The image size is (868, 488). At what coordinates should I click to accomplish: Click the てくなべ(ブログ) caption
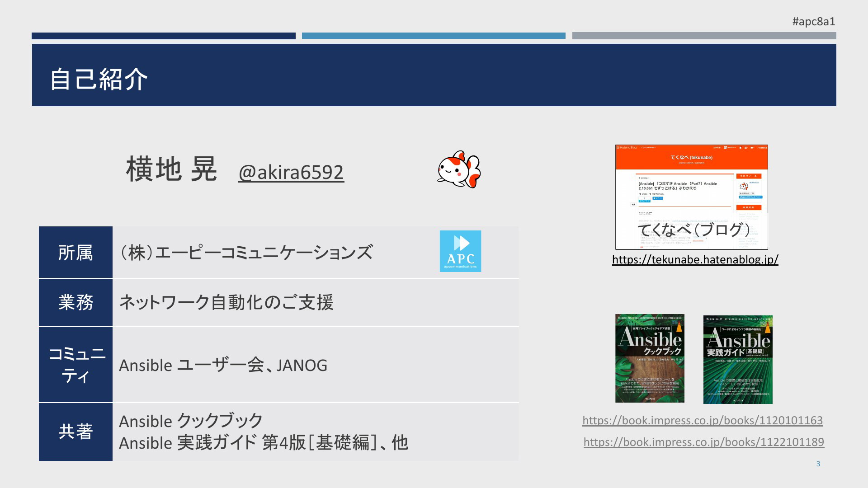pyautogui.click(x=693, y=230)
